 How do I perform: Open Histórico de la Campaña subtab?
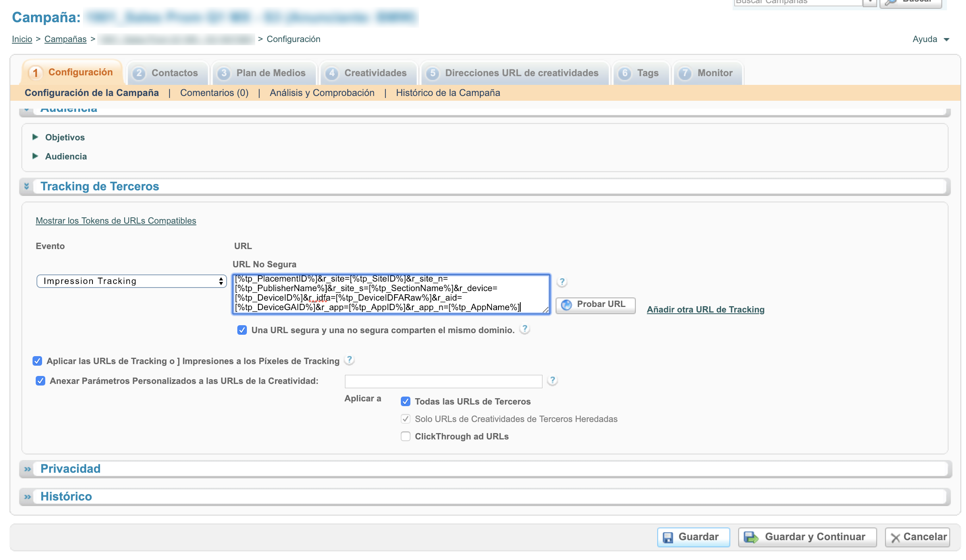tap(448, 93)
